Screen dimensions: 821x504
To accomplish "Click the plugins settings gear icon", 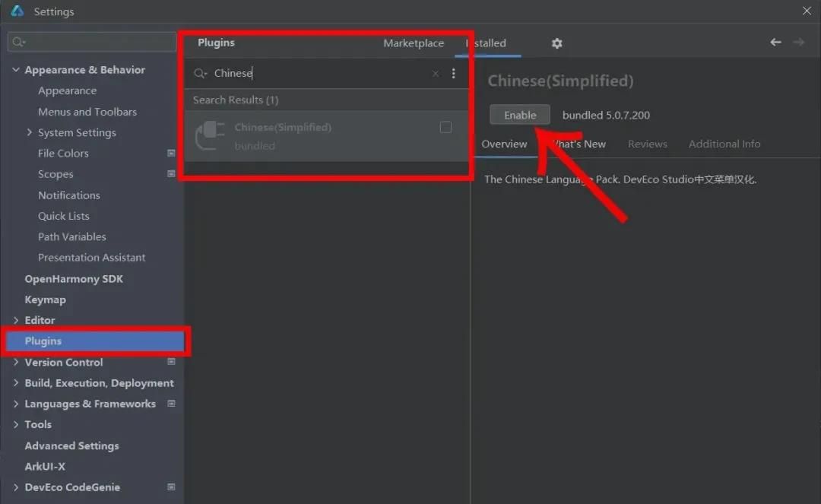I will 556,43.
